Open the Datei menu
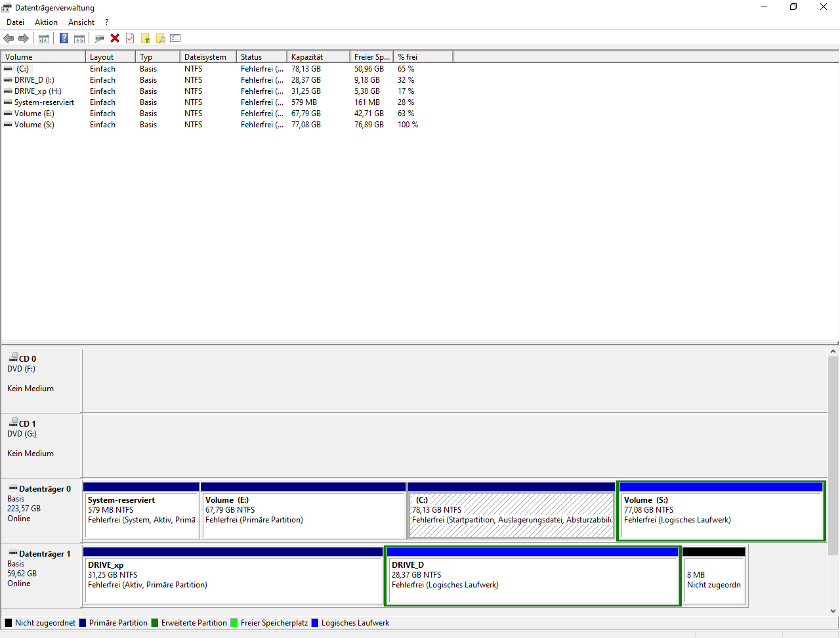Screen dimensions: 840x638 pos(15,22)
